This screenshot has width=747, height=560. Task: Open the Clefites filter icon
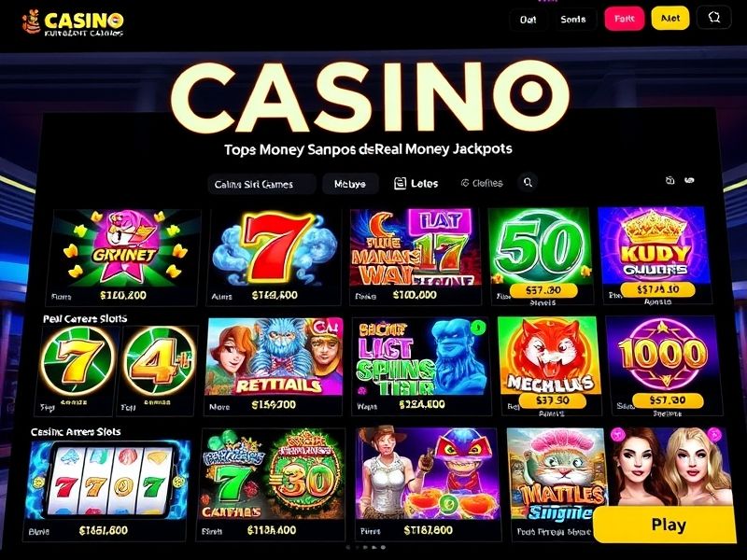coord(482,183)
